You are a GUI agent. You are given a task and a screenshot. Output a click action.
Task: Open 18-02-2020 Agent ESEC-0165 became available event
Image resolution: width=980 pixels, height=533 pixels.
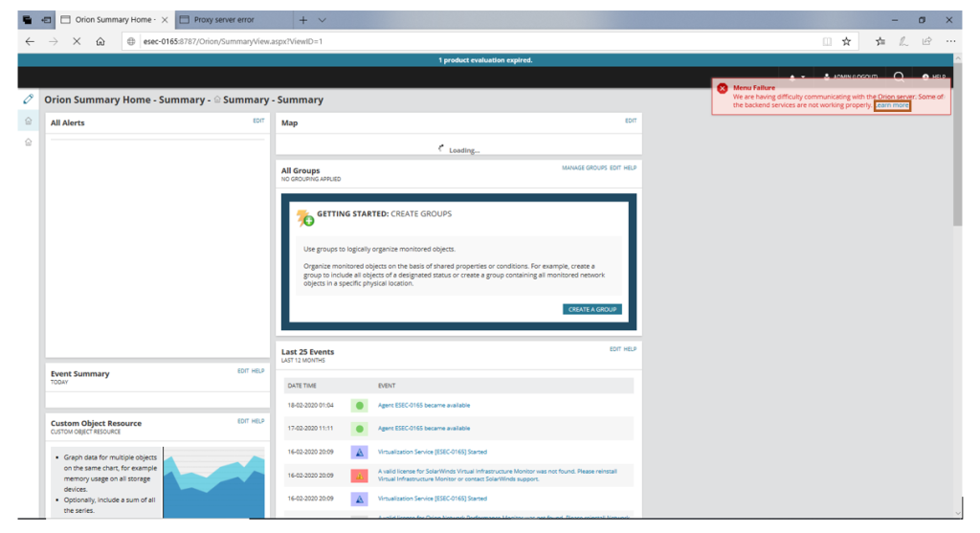point(424,406)
